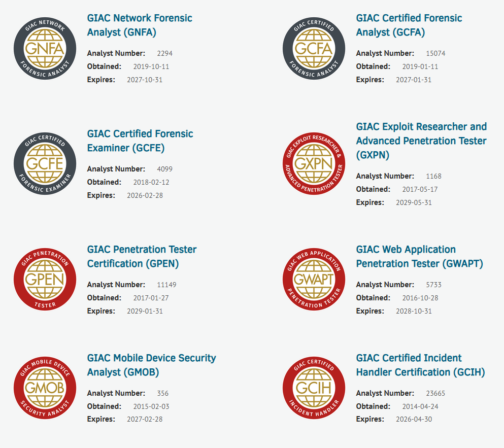
Task: Select GPEN obtained date 2017-01-27
Action: (151, 298)
